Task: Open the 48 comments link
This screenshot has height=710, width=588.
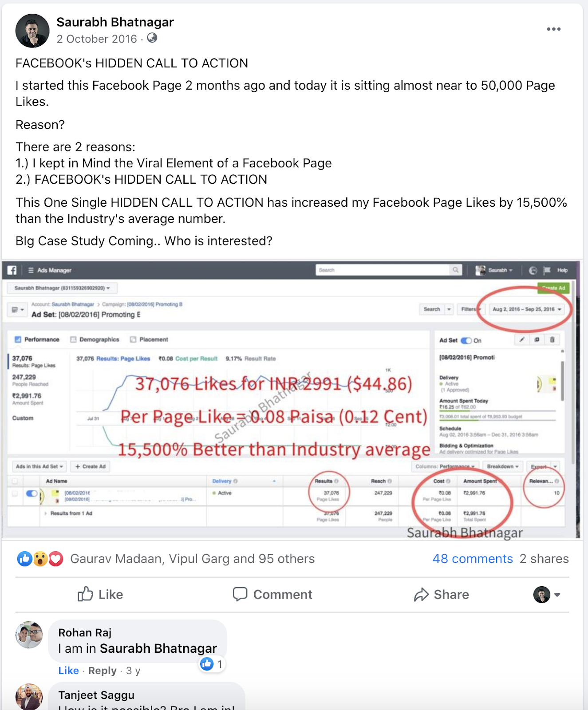Action: pos(473,559)
